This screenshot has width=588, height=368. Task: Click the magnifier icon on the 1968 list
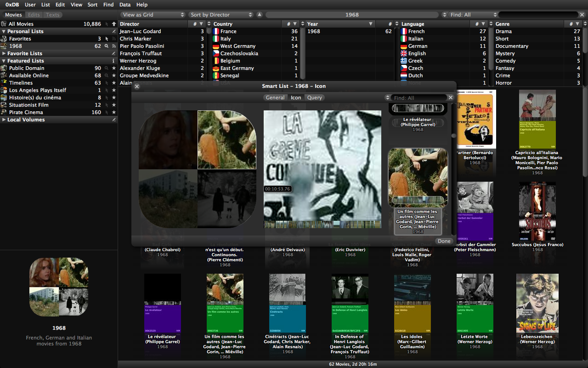[x=107, y=46]
